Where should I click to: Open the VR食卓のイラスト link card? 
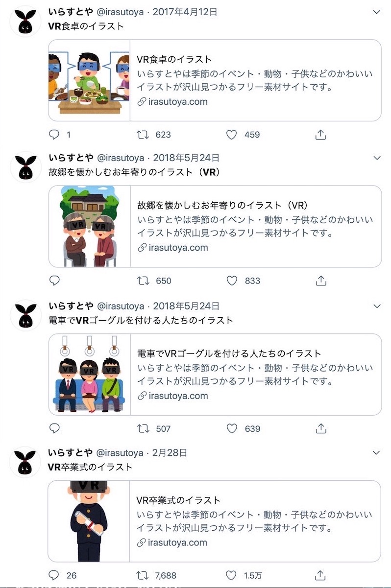(215, 80)
